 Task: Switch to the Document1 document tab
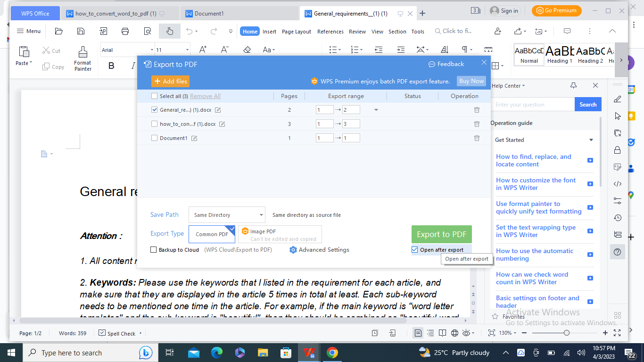(x=239, y=14)
